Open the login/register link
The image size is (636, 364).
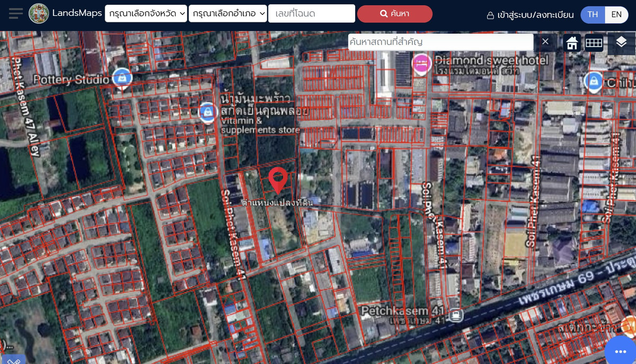pos(530,15)
